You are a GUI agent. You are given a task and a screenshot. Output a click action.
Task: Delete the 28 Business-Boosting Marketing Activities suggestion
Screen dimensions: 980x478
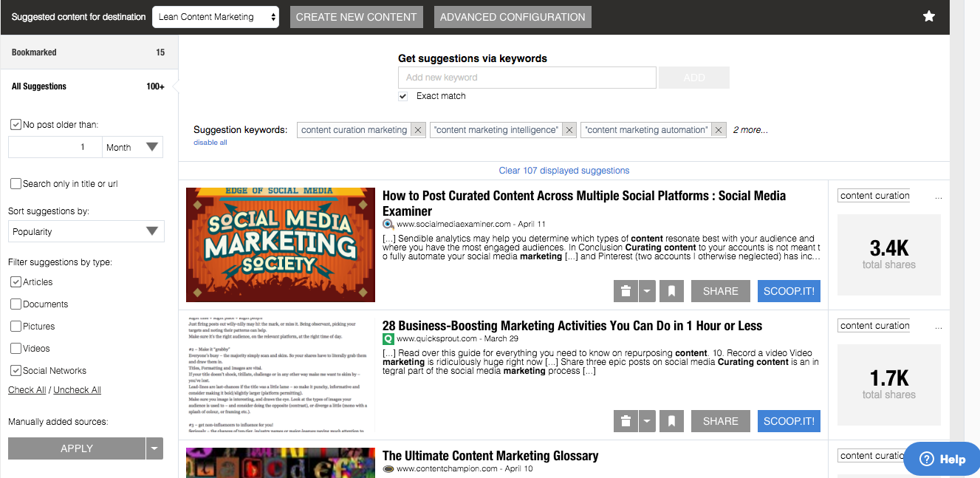tap(626, 421)
